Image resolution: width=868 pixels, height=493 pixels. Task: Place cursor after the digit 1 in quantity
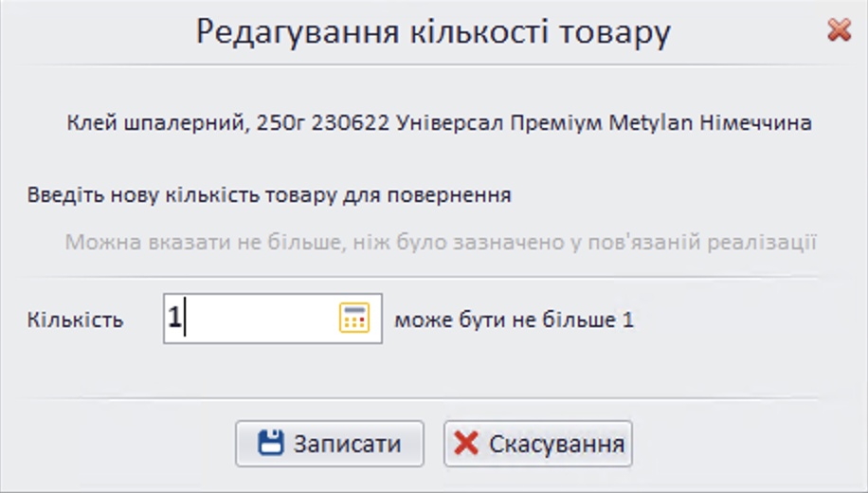[x=184, y=319]
